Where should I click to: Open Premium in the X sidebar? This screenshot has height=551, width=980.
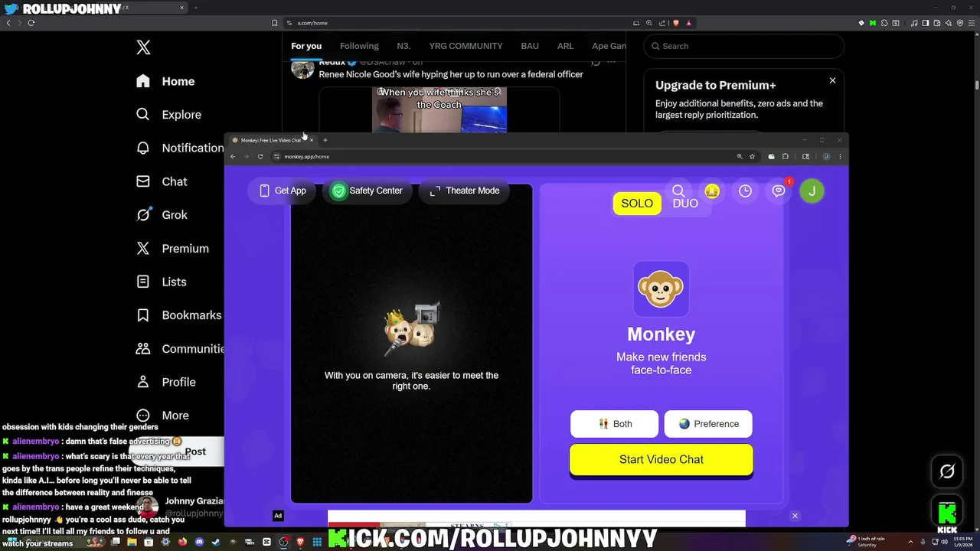[x=172, y=249]
